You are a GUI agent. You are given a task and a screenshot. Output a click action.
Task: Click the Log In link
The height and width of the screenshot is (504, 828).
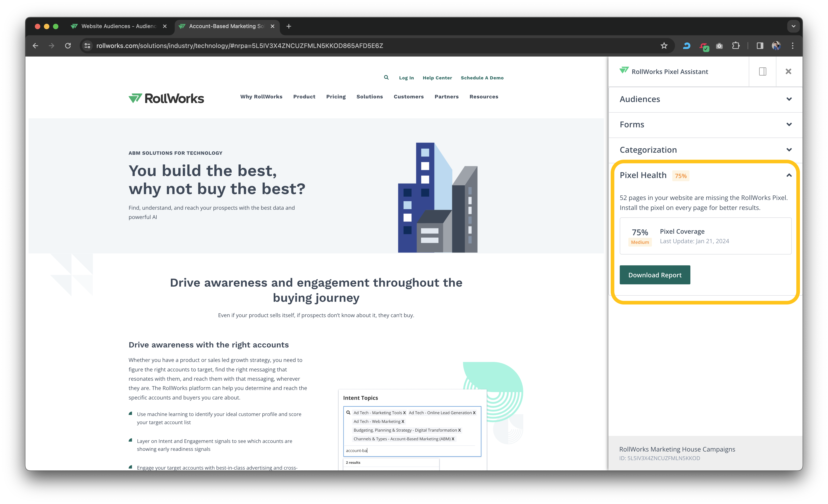coord(406,78)
